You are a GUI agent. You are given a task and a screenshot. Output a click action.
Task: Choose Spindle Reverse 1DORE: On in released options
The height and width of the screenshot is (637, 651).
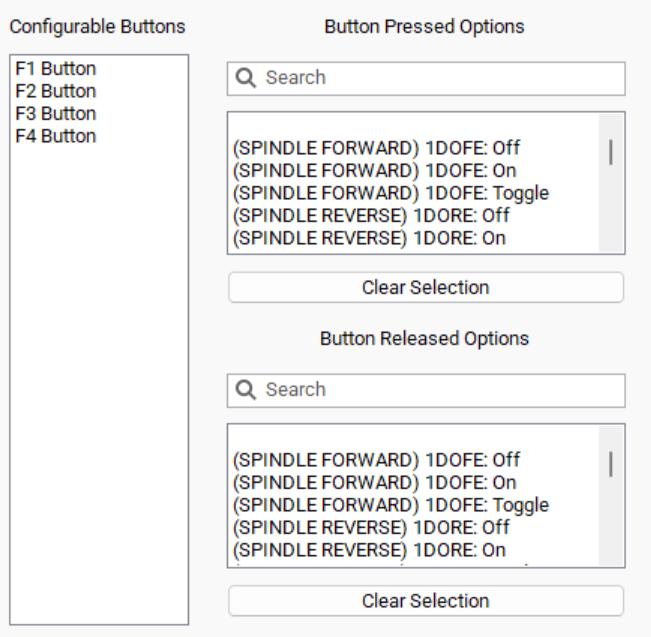369,551
